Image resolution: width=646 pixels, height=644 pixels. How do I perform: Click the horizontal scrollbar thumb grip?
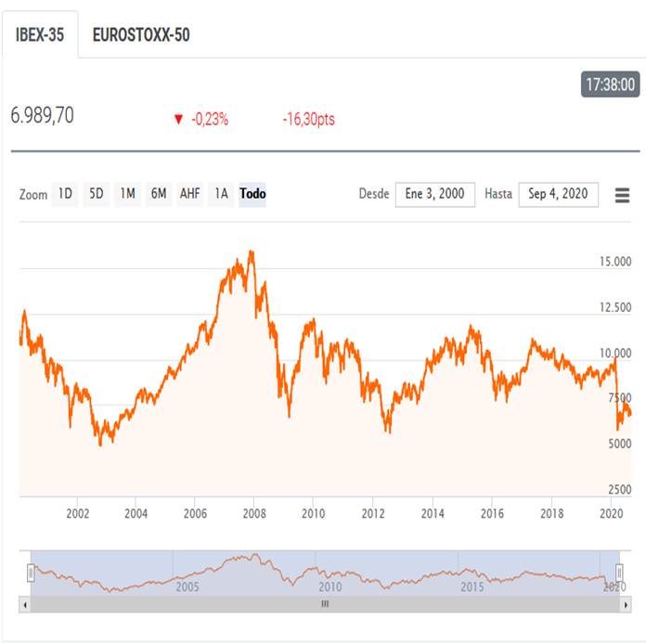[325, 604]
